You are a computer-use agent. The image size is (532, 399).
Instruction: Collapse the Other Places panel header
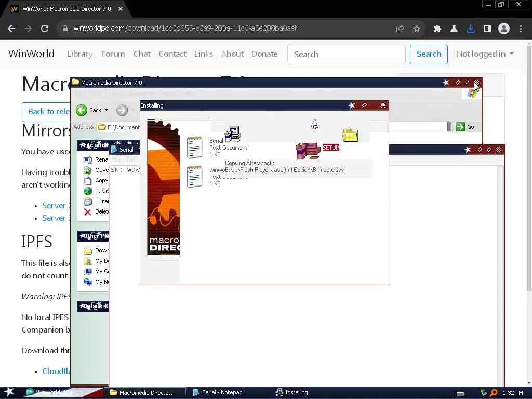click(93, 236)
